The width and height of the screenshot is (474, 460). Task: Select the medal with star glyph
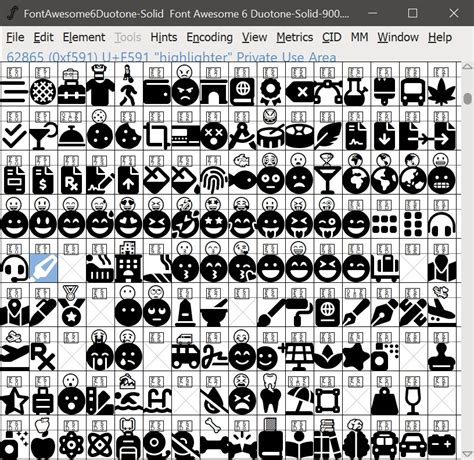(72, 312)
